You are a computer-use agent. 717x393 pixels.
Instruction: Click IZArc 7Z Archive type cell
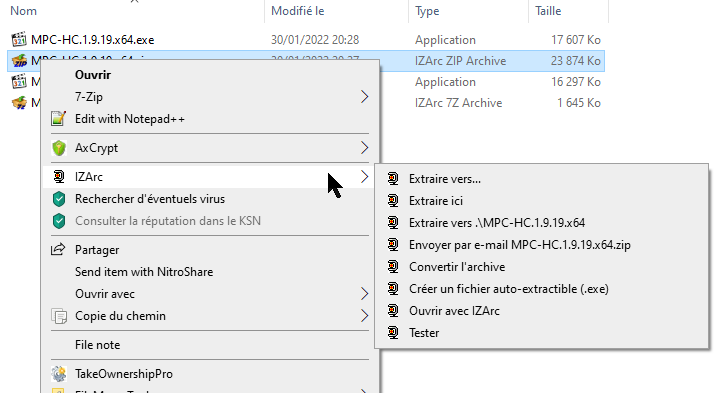point(458,103)
